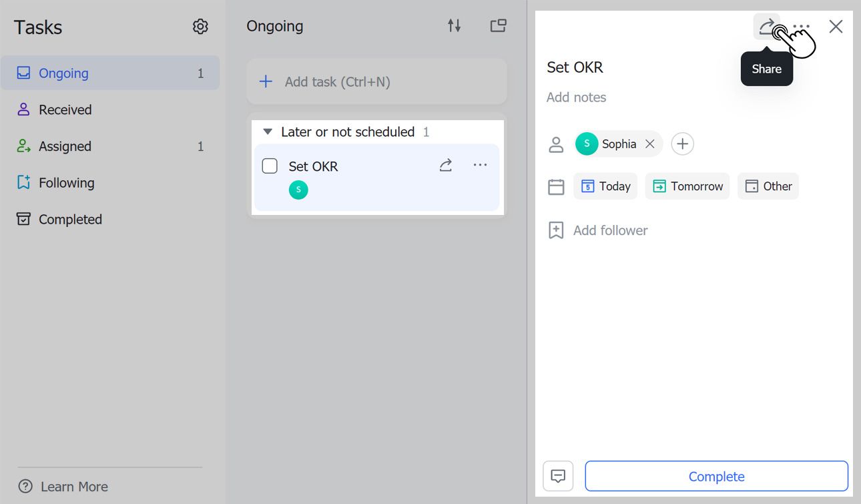Open more options in task detail panel
This screenshot has height=504, width=861.
[802, 27]
